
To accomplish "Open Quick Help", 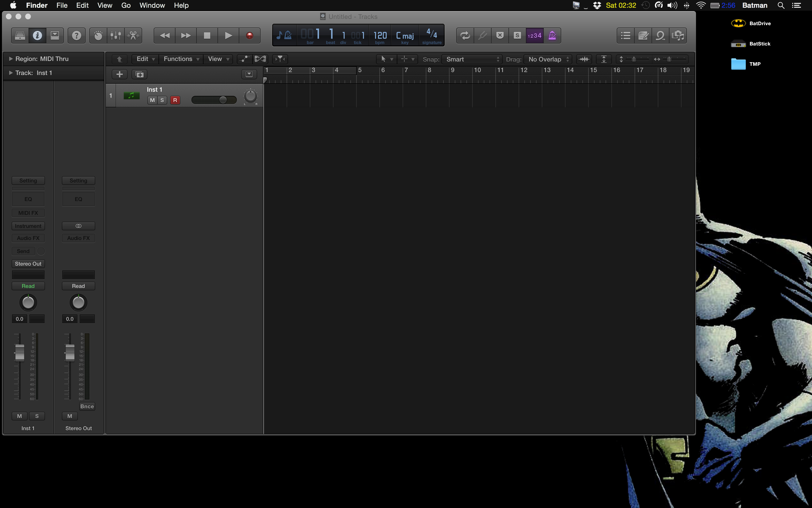I will pyautogui.click(x=77, y=36).
